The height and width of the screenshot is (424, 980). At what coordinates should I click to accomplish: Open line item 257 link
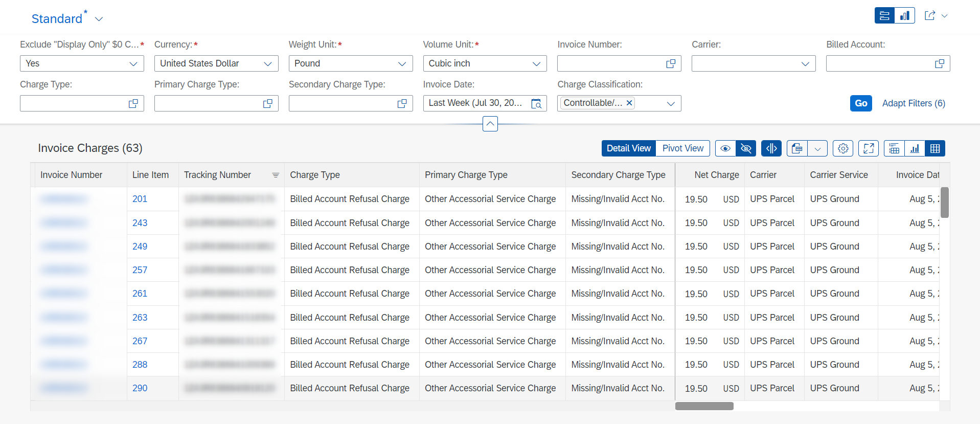pos(140,270)
